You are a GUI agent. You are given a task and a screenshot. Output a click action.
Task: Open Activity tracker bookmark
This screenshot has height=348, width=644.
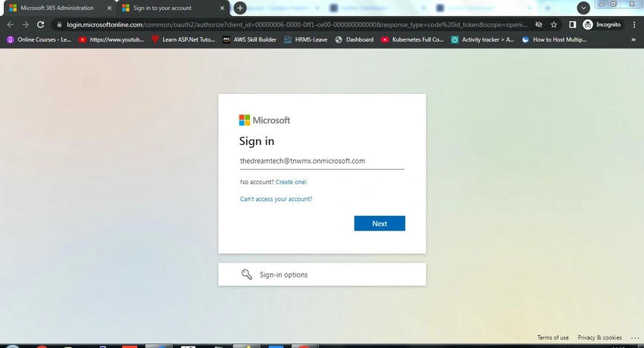[483, 39]
